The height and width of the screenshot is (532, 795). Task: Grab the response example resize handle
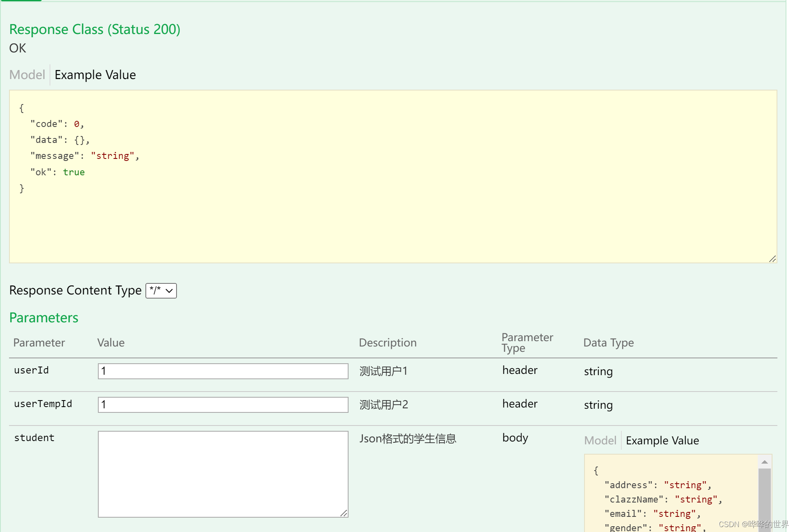point(772,259)
